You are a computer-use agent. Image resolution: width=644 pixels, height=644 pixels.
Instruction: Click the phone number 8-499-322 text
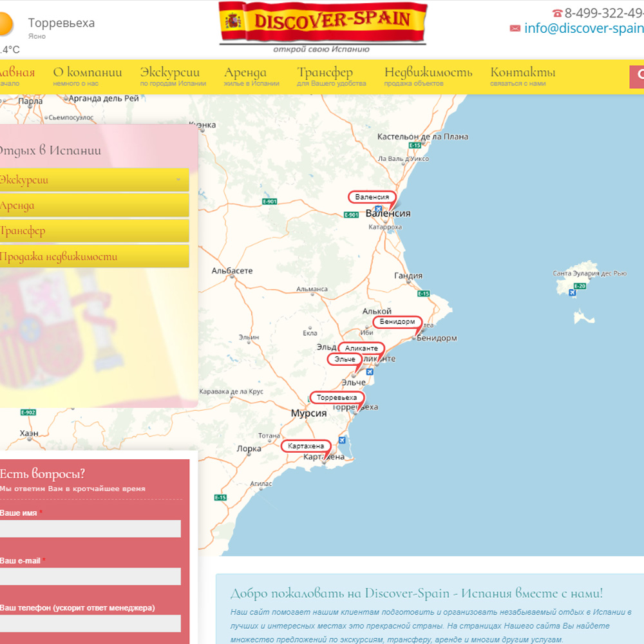click(604, 13)
